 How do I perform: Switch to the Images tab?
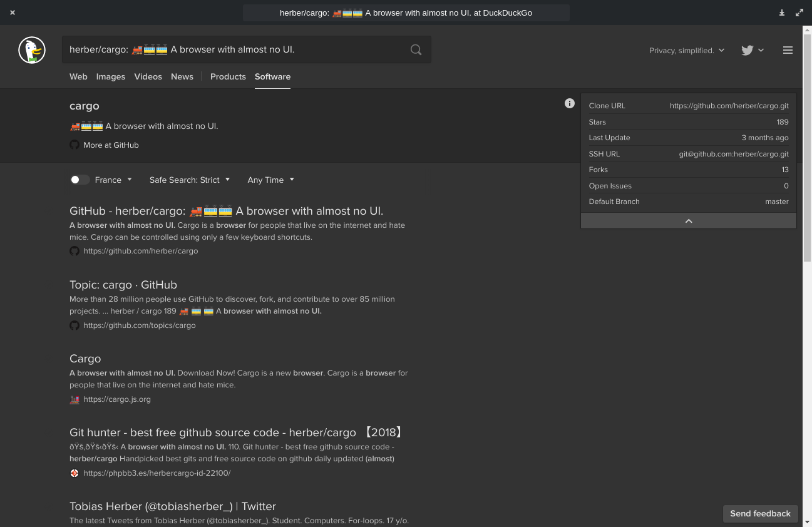111,76
